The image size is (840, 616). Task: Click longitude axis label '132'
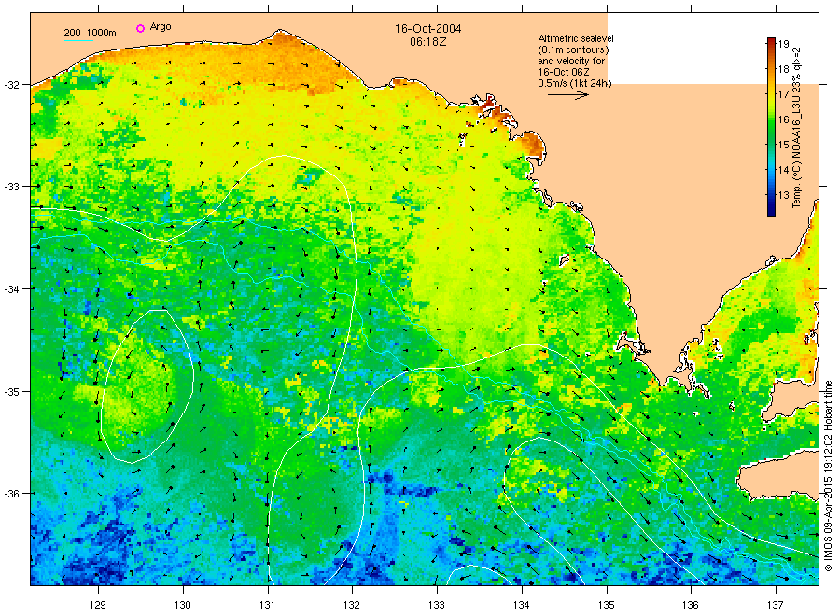click(x=352, y=605)
